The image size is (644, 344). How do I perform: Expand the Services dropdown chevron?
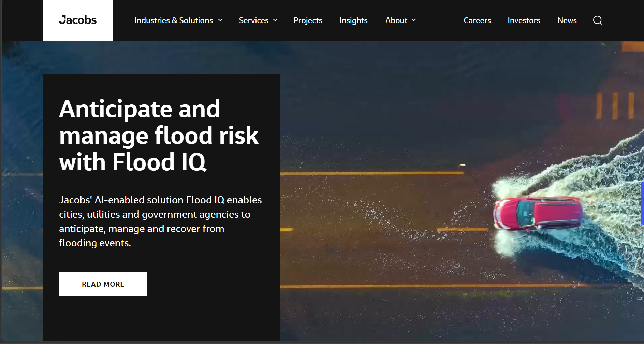275,20
